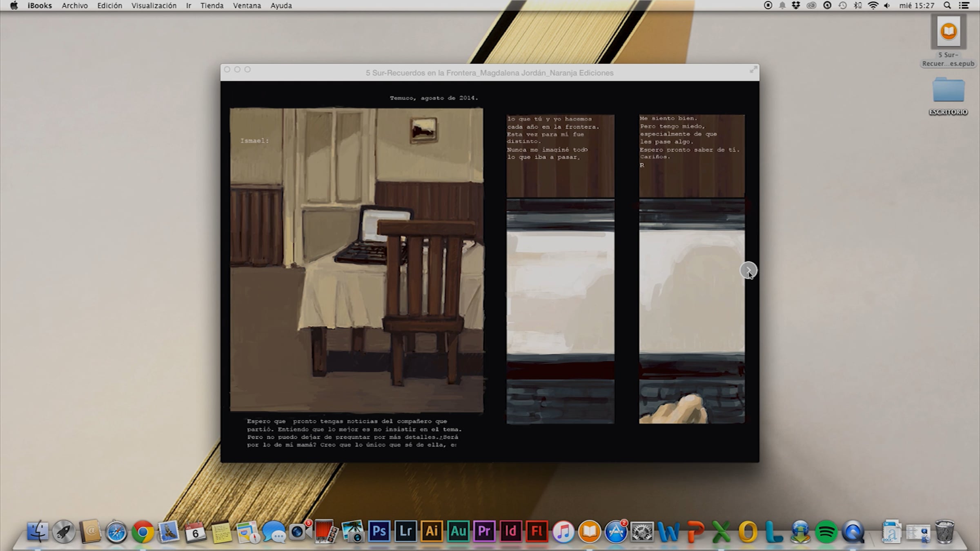Click the next page arrow button
This screenshot has width=980, height=551.
pos(748,270)
